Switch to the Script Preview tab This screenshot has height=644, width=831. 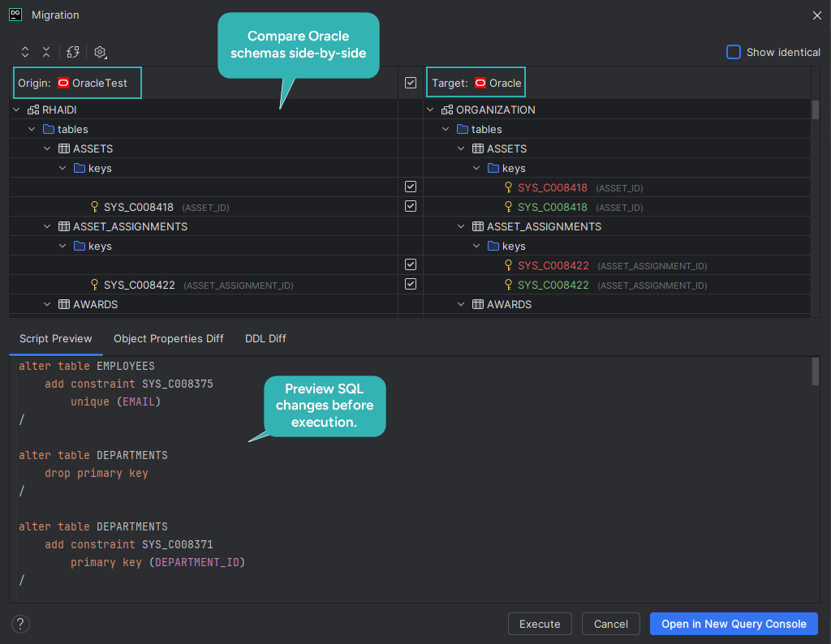pyautogui.click(x=56, y=339)
